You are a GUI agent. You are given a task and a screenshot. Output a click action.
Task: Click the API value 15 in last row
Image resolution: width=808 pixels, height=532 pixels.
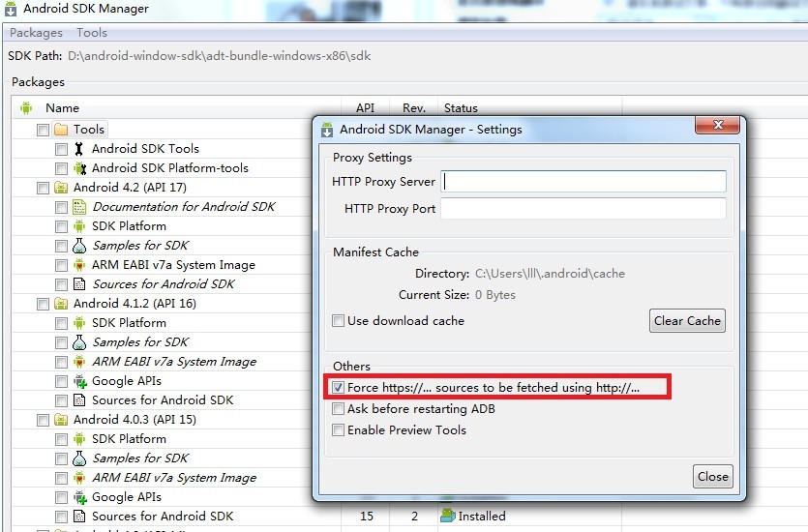(x=367, y=516)
